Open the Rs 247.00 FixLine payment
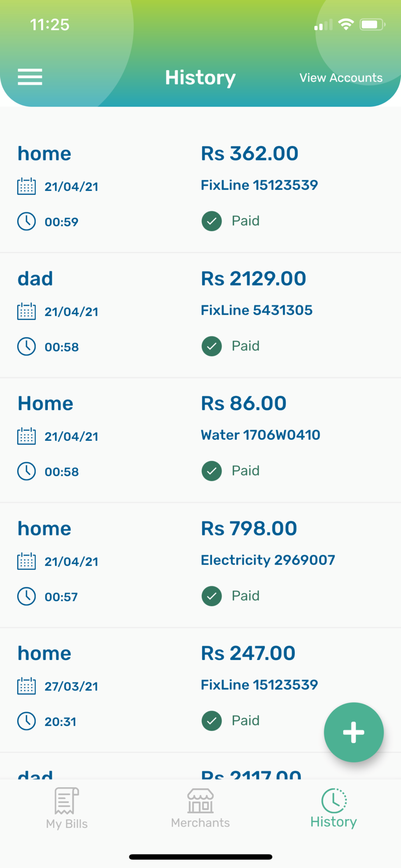Viewport: 401px width, 868px height. pos(200,690)
